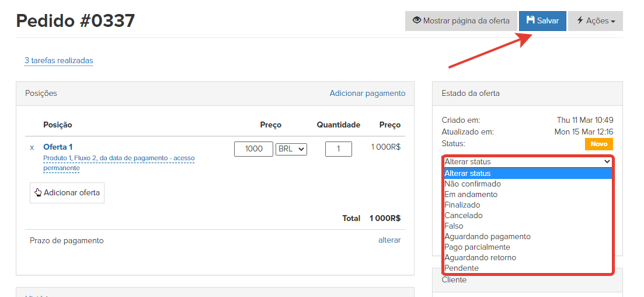Image resolution: width=644 pixels, height=297 pixels.
Task: Open the 3 tarefas realizadas link
Action: coord(58,60)
